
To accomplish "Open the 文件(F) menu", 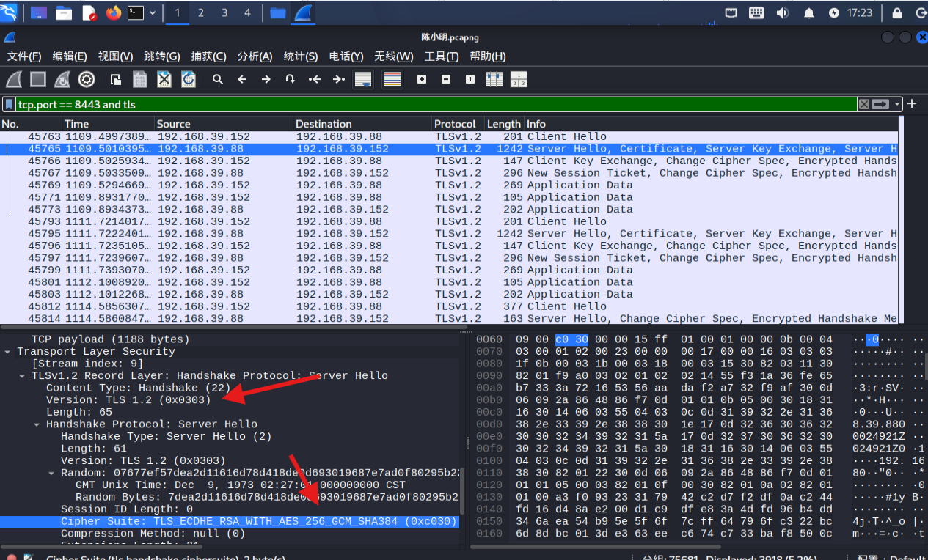I will (x=24, y=56).
